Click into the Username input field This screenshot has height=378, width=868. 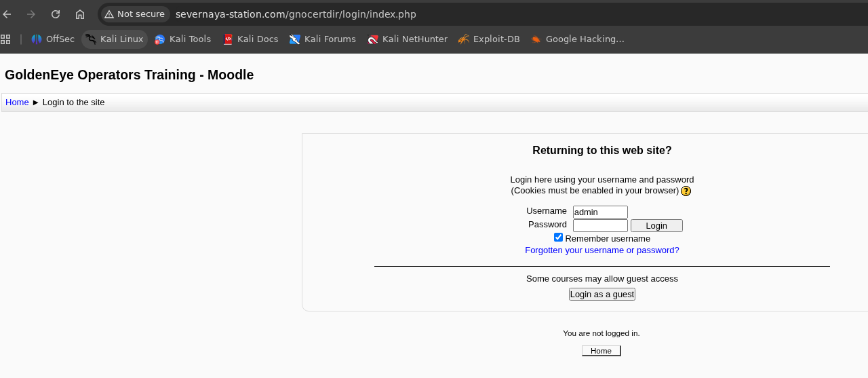pyautogui.click(x=600, y=212)
